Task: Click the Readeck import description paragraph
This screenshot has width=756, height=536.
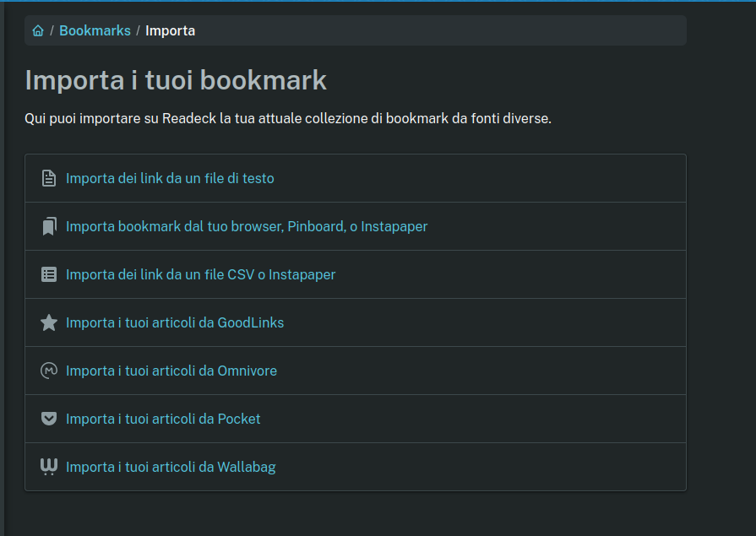Action: pos(288,118)
